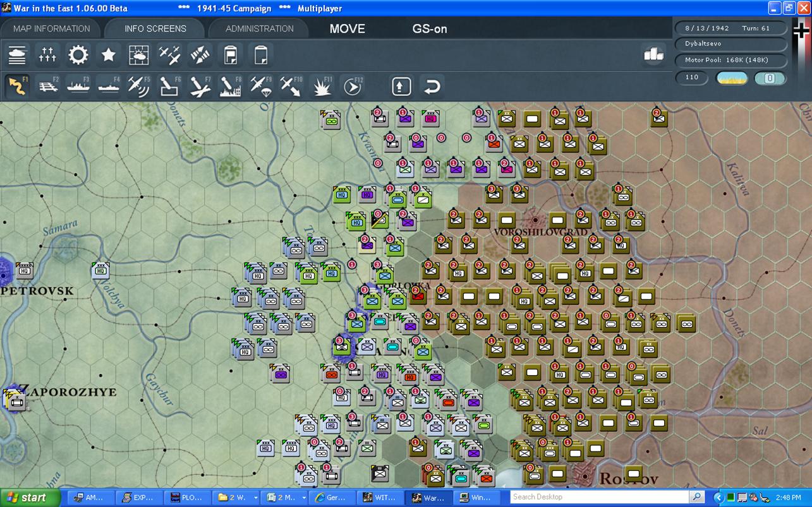The image size is (812, 507).
Task: Click the Dybaltsevo location field
Action: (x=731, y=44)
